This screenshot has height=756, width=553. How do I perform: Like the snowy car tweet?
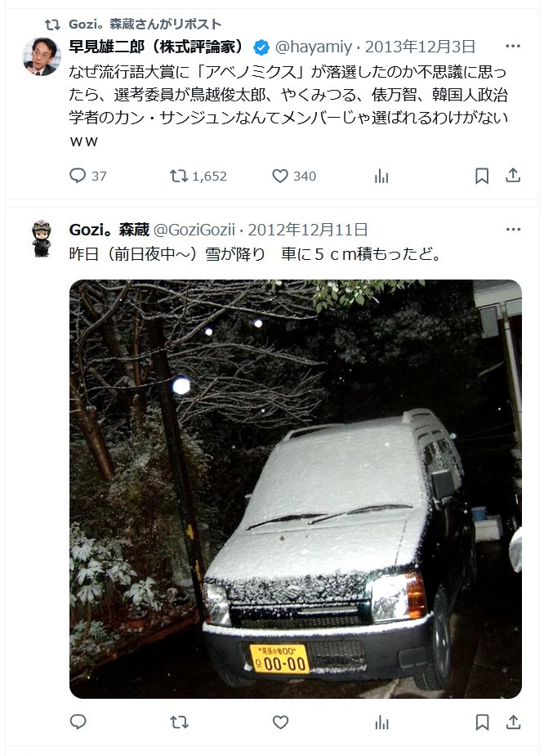pyautogui.click(x=280, y=722)
